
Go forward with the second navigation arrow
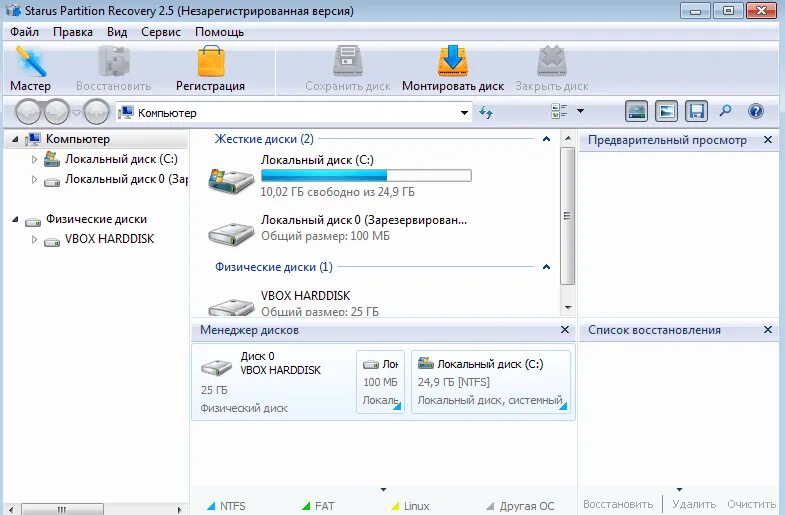(x=57, y=112)
